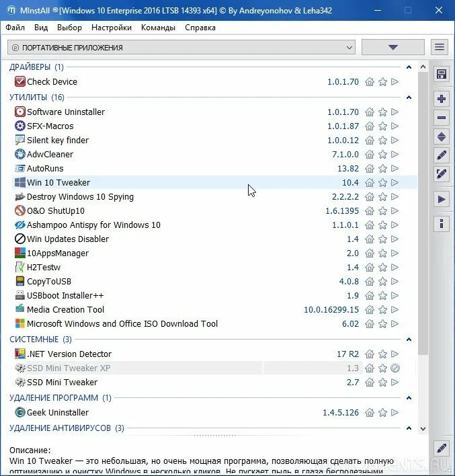Open the Файл menu
This screenshot has height=476, width=455.
[15, 28]
